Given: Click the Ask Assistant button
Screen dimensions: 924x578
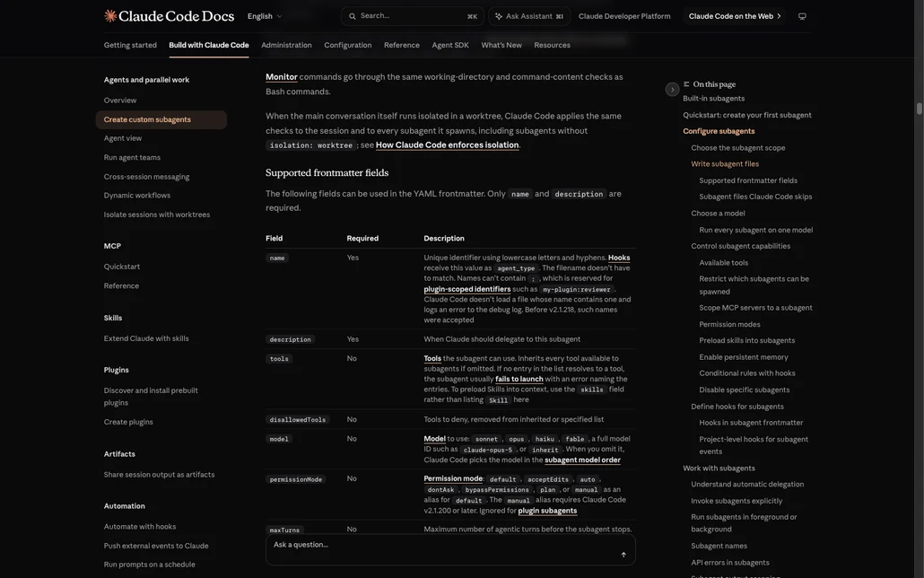Looking at the screenshot, I should click(x=529, y=16).
